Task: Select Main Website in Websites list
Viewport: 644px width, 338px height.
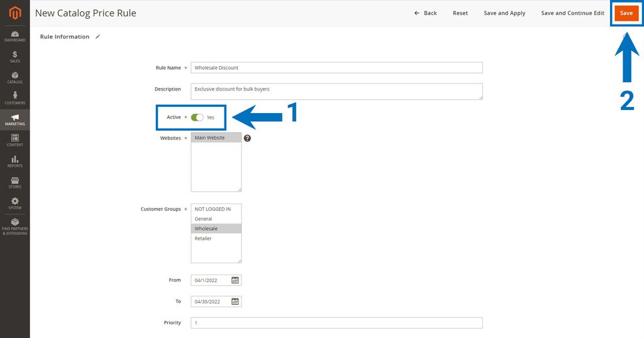Action: point(216,138)
